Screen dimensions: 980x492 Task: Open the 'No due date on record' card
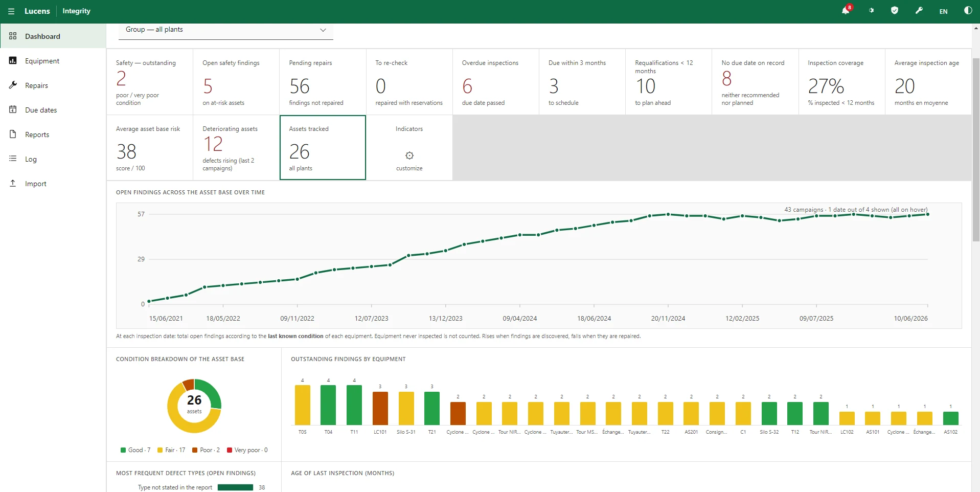pos(755,82)
